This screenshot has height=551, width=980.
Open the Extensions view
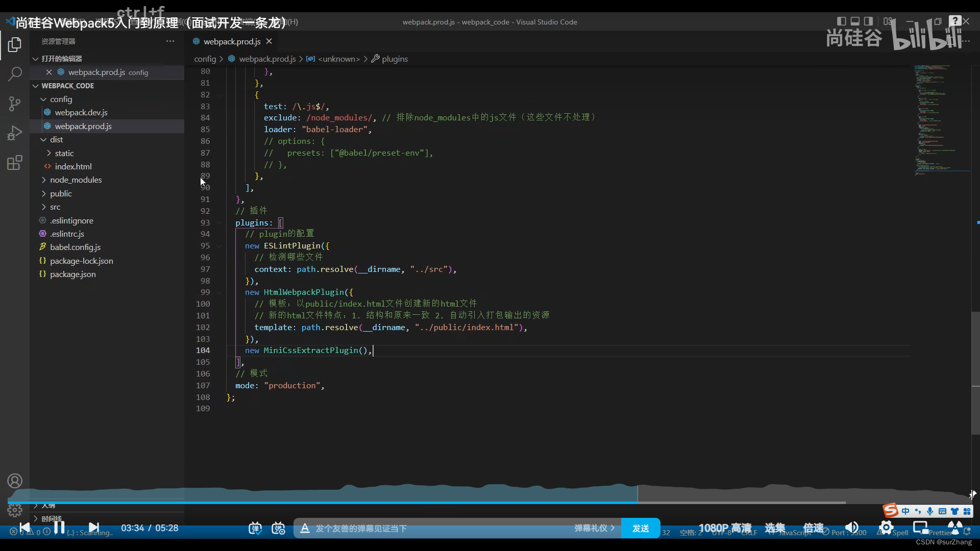point(15,163)
